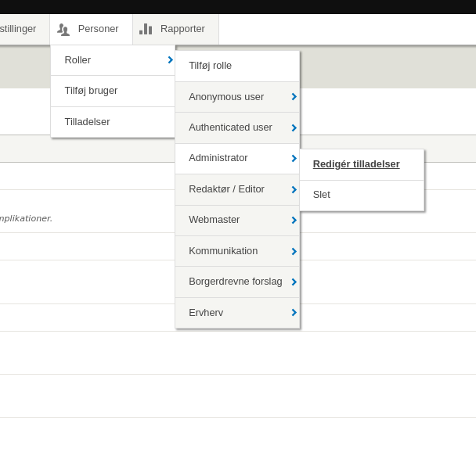
Task: Click the Redigér tilladelser link
Action: pos(356,164)
